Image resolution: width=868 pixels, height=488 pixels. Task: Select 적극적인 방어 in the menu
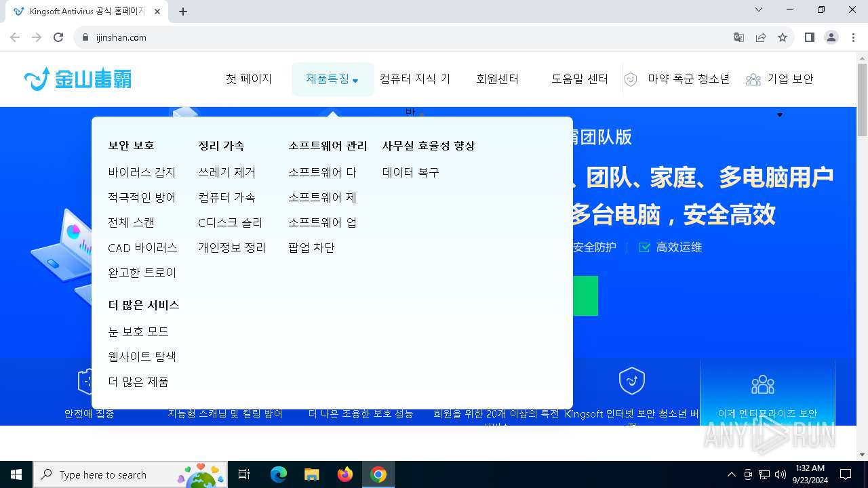142,198
